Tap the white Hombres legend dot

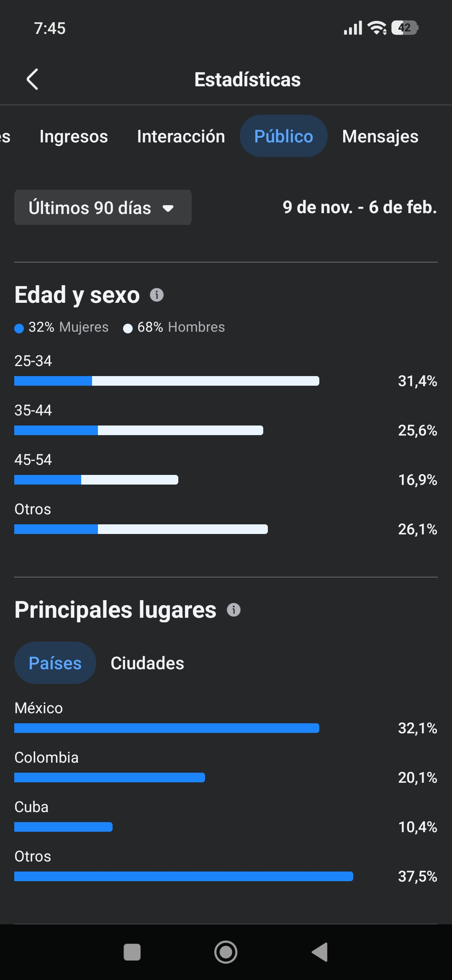pos(128,328)
